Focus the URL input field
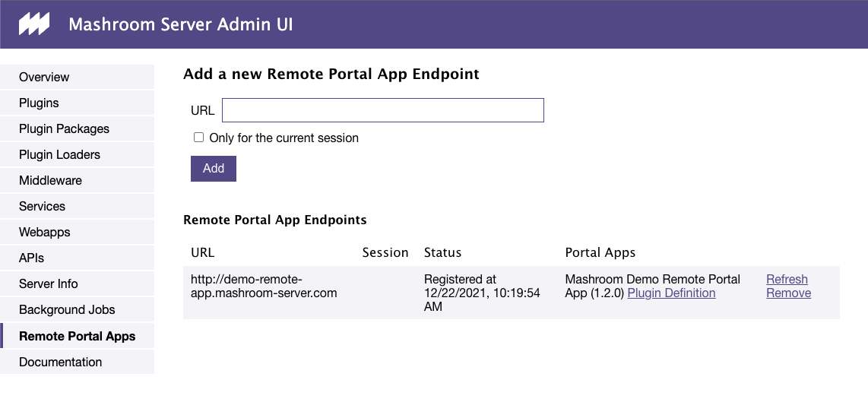 point(383,110)
